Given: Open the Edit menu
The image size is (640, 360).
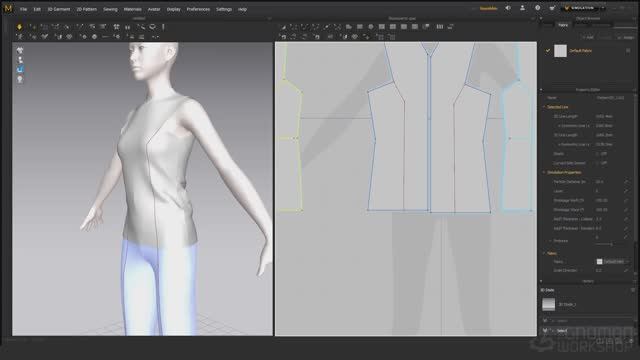Looking at the screenshot, I should pyautogui.click(x=37, y=9).
